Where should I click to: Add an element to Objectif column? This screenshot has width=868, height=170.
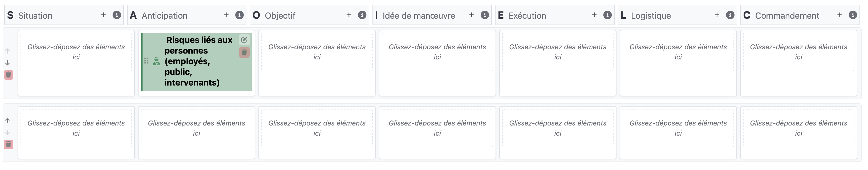(x=349, y=15)
